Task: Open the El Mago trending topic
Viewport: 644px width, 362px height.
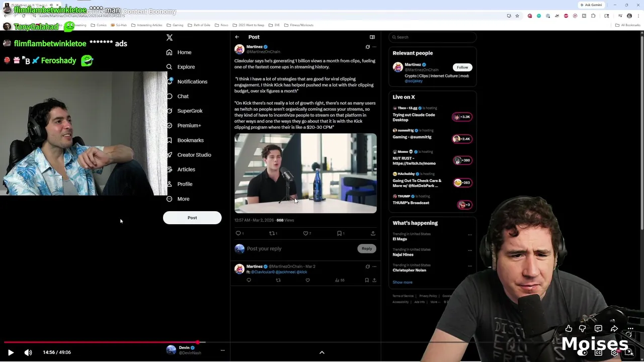Action: coord(400,239)
